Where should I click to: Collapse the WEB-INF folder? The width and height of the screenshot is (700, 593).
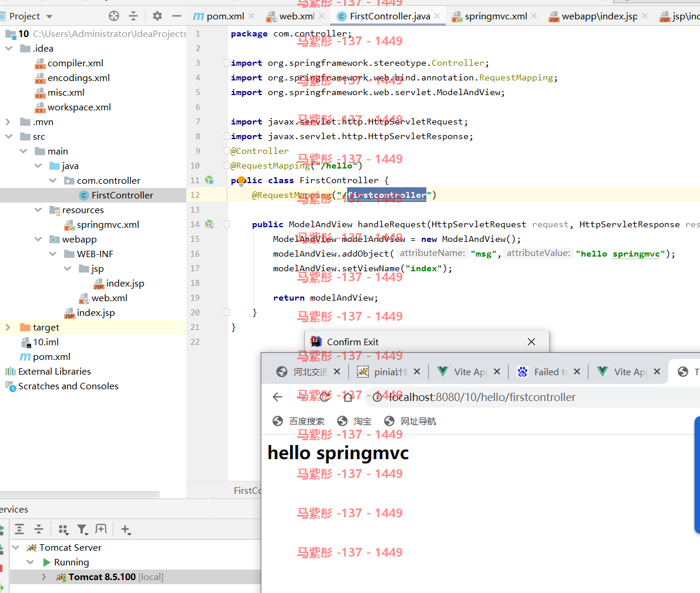[x=53, y=254]
